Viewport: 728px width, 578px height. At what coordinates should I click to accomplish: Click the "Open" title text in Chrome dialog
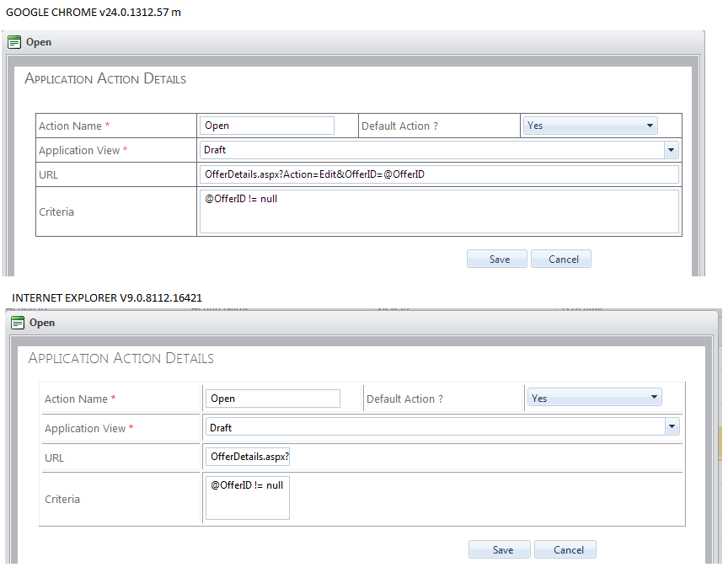point(39,42)
